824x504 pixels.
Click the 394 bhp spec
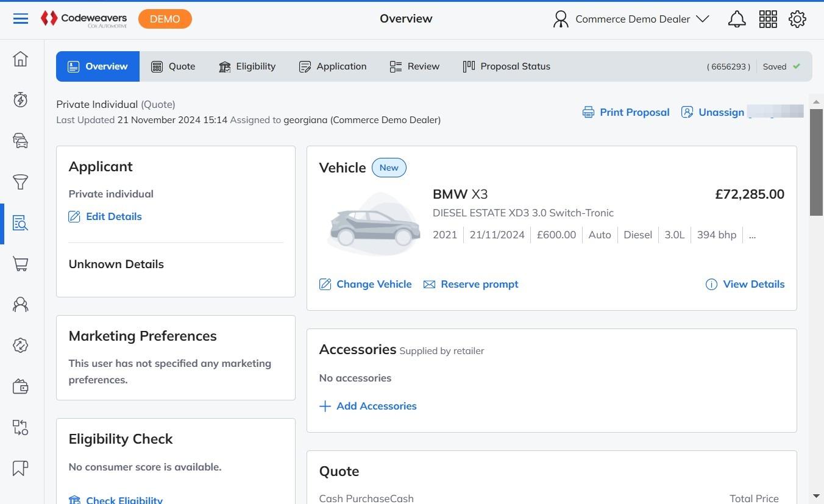(x=717, y=235)
